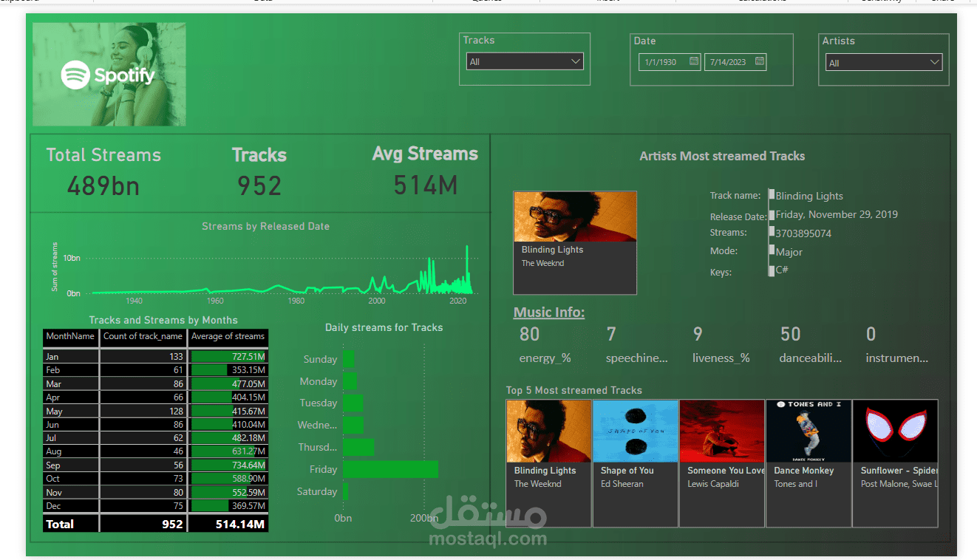977x560 pixels.
Task: Select Blinding Lights in Top 5 tracks
Action: coord(549,462)
